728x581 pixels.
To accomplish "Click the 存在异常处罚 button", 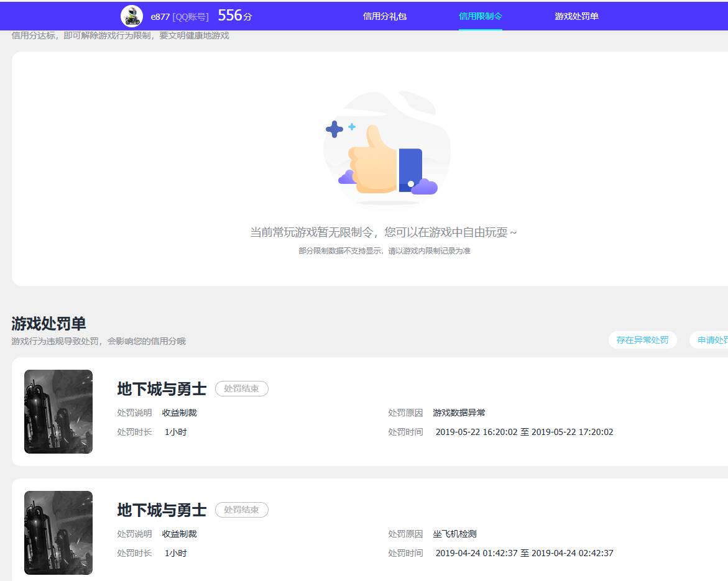I will coord(642,340).
